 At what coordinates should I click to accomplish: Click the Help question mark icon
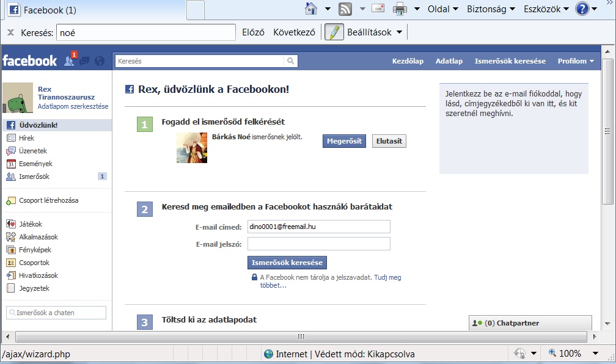[582, 9]
